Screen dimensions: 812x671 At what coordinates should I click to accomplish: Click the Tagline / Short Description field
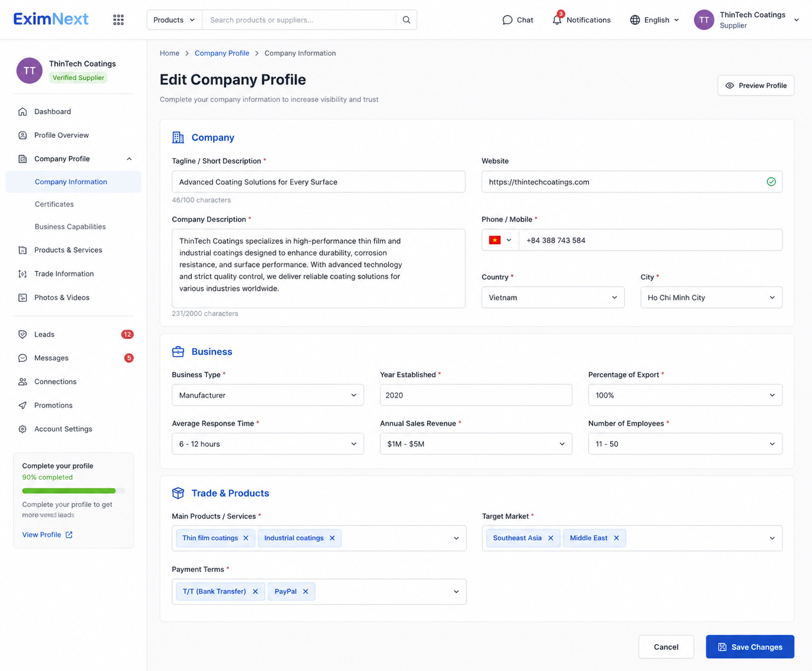(x=318, y=182)
